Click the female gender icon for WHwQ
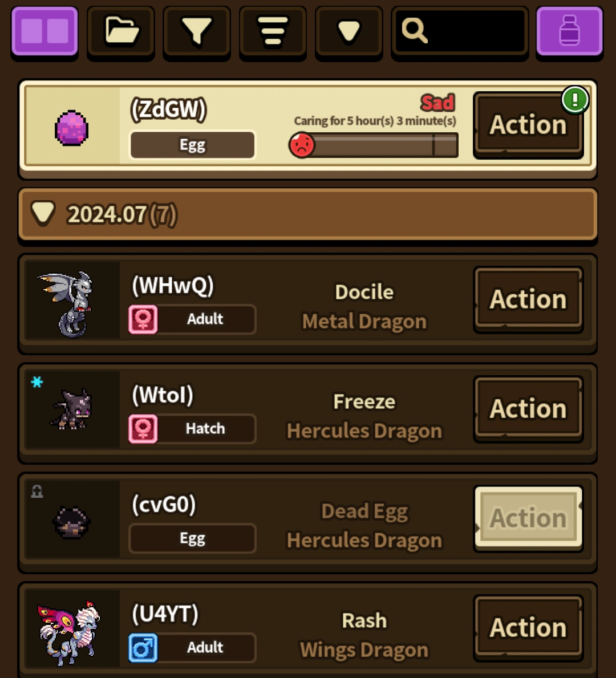Screen dimensions: 616x678 [143, 319]
